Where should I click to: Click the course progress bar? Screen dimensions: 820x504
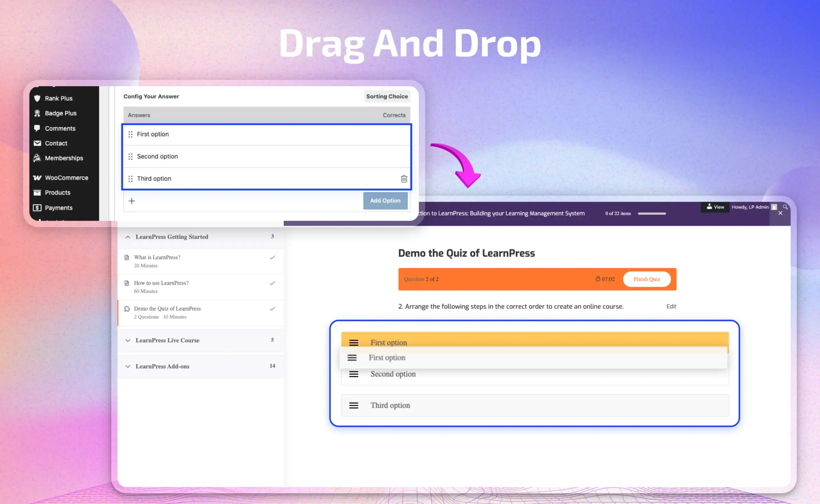click(652, 213)
